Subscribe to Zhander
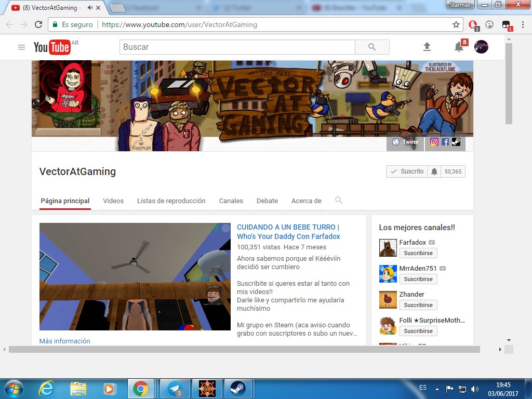This screenshot has width=532, height=399. click(x=418, y=305)
